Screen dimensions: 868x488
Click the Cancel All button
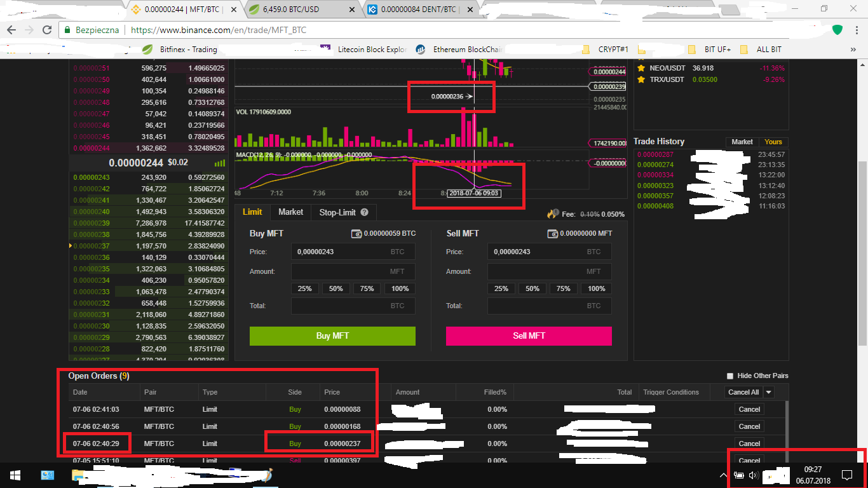743,392
